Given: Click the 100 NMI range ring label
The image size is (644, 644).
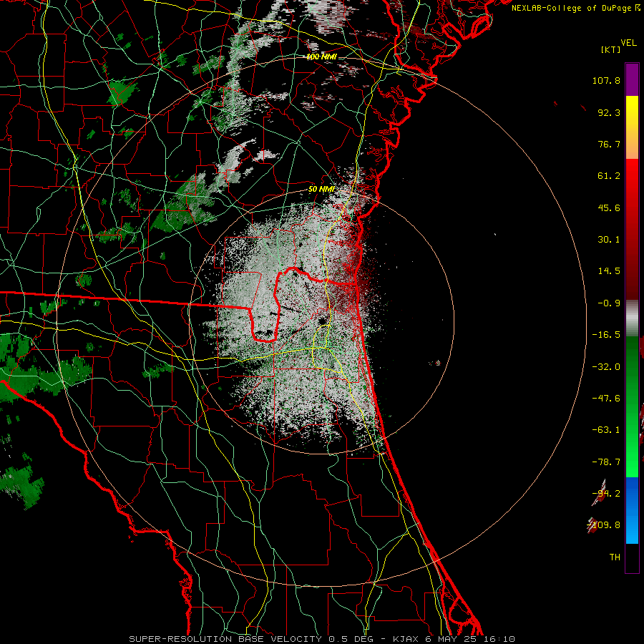Looking at the screenshot, I should 321,57.
